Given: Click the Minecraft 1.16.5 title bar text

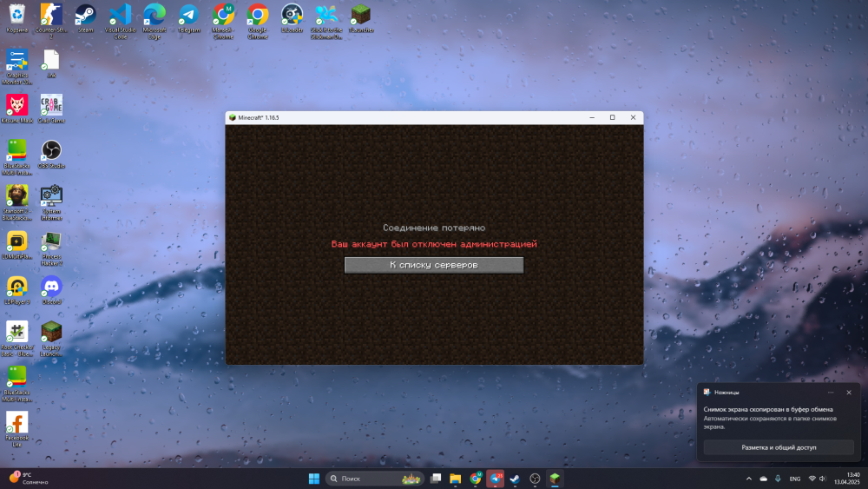Looking at the screenshot, I should click(259, 117).
